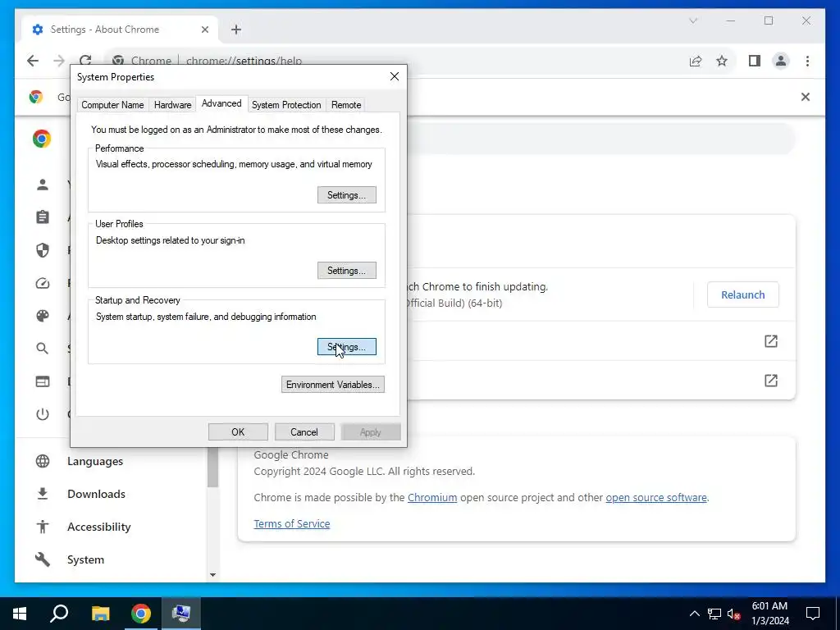Image resolution: width=840 pixels, height=630 pixels.
Task: Relaunch Chrome to finish updating
Action: [742, 294]
